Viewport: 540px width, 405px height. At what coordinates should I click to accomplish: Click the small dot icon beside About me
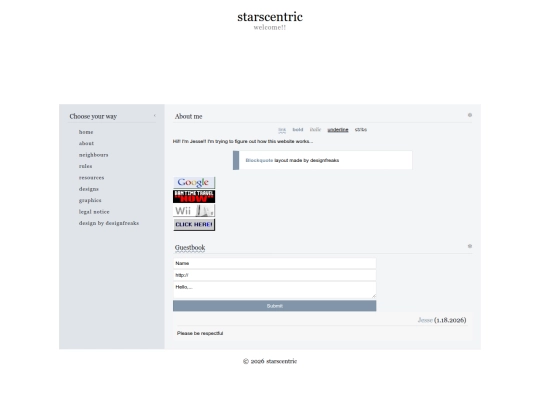[470, 115]
